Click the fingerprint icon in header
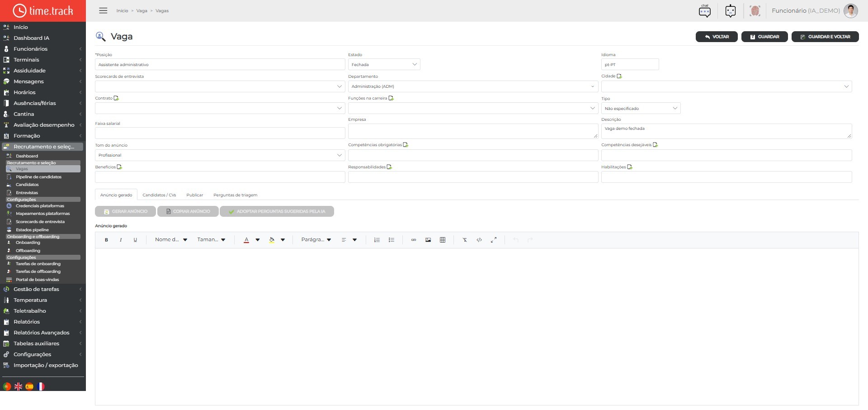The width and height of the screenshot is (868, 410). coord(755,10)
